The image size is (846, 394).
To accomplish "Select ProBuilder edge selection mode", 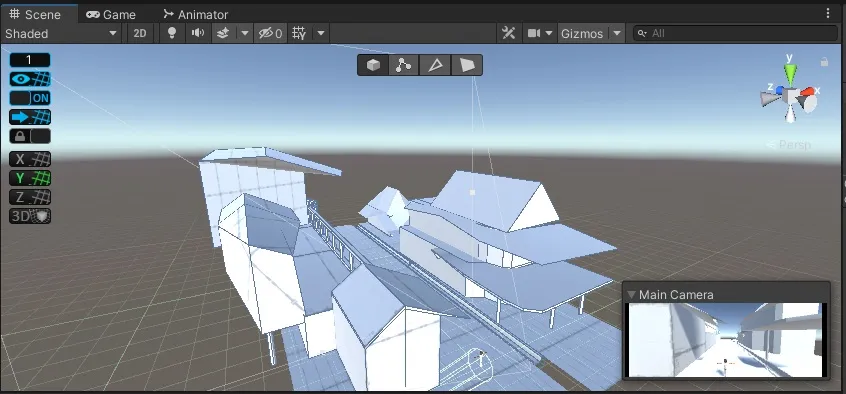I will 435,65.
